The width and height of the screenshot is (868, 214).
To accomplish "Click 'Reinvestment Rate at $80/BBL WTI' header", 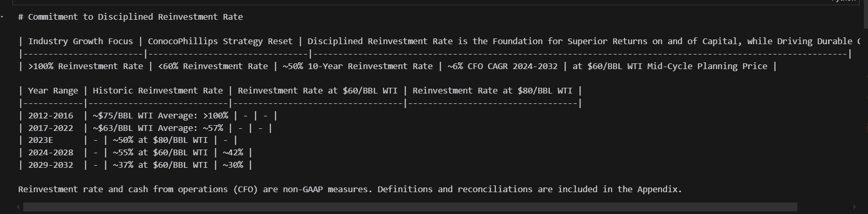I will (x=493, y=90).
